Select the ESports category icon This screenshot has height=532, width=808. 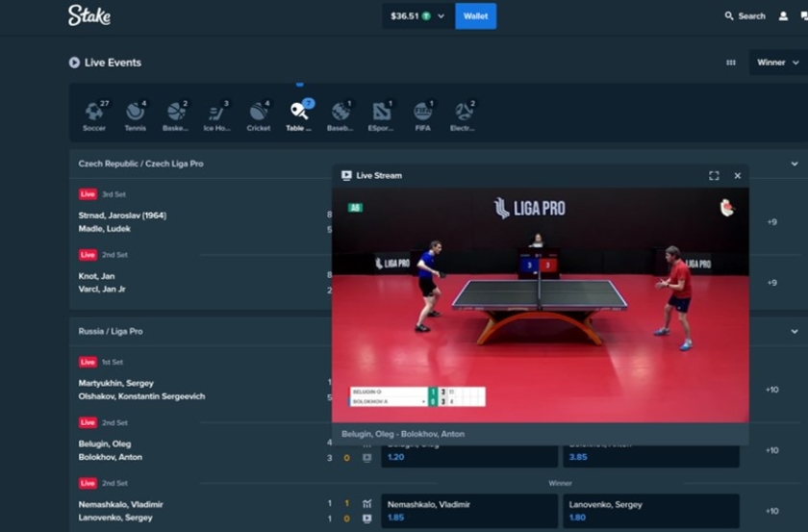[381, 116]
